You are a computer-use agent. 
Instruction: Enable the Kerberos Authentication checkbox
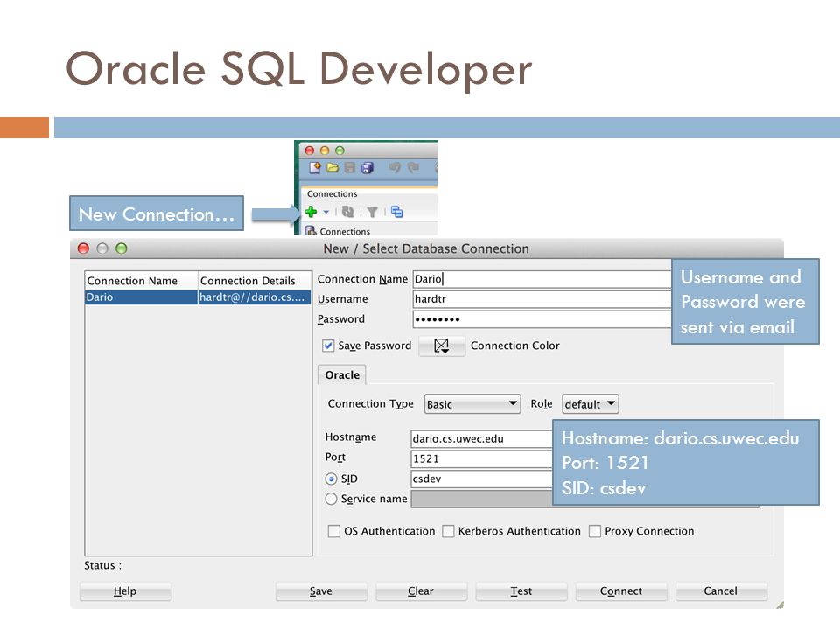point(448,531)
